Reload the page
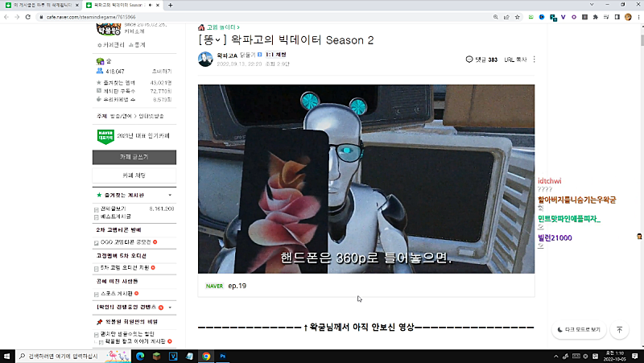The width and height of the screenshot is (644, 363). [x=28, y=17]
